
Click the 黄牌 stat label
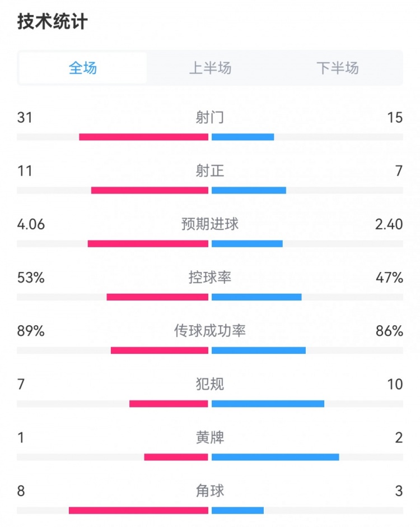pyautogui.click(x=210, y=437)
